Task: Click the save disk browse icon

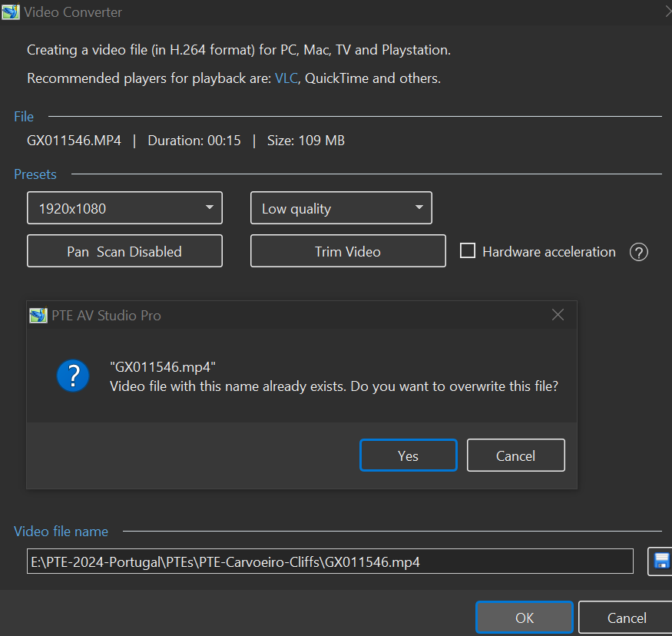Action: tap(661, 561)
